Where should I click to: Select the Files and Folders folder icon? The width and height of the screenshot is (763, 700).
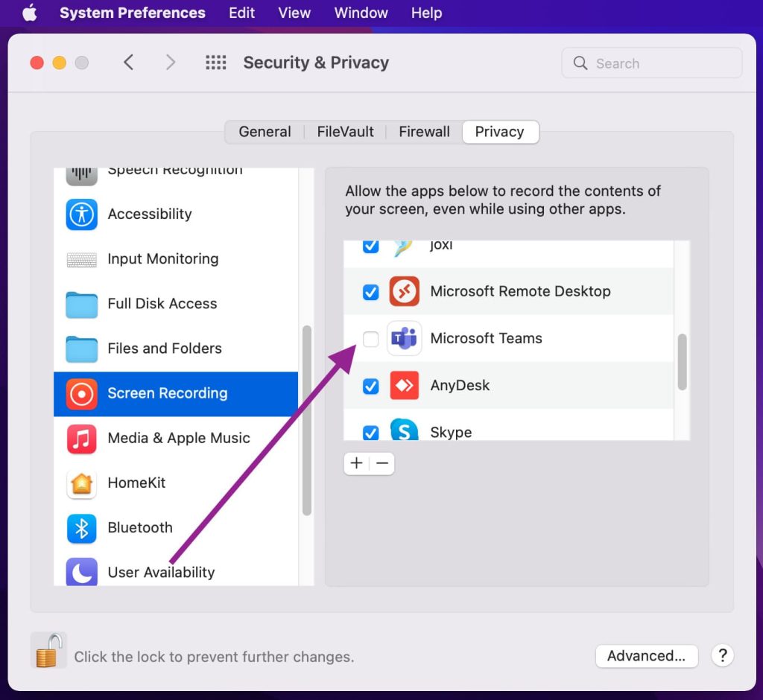pos(82,349)
